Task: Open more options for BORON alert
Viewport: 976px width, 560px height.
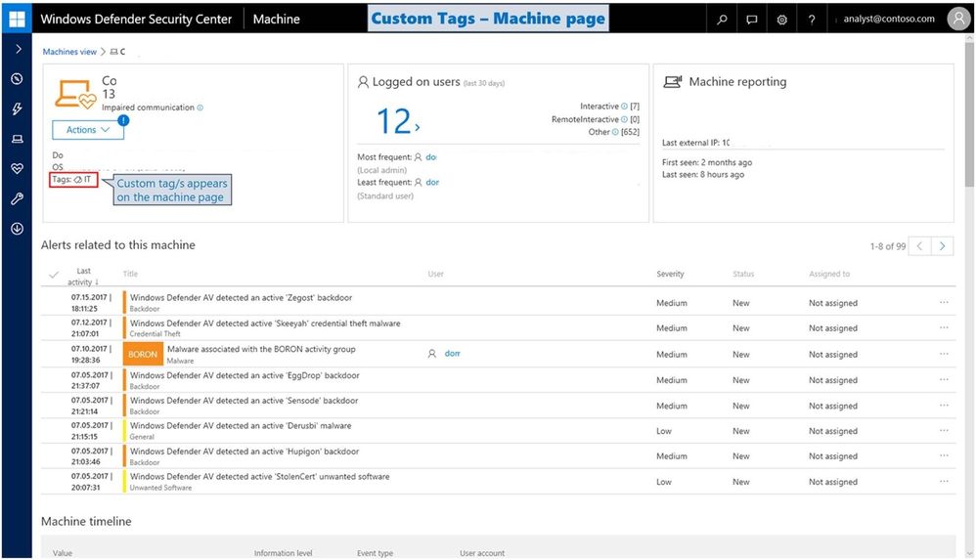Action: pos(944,354)
